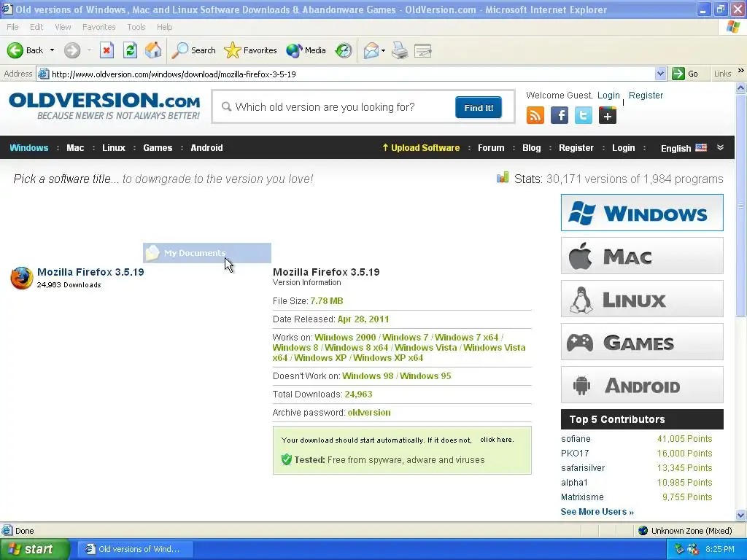Click the orange RSS feed icon
This screenshot has height=560, width=747.
tap(535, 115)
